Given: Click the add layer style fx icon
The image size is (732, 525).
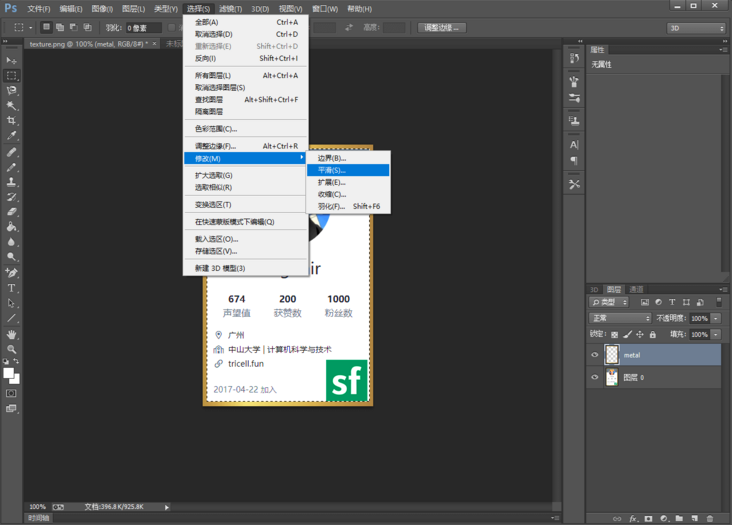Looking at the screenshot, I should (632, 518).
